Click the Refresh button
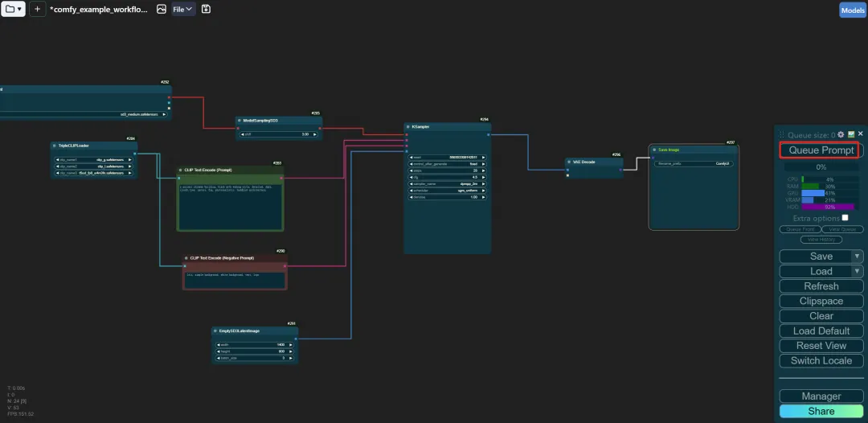Screen dimensions: 868x423 pos(821,286)
